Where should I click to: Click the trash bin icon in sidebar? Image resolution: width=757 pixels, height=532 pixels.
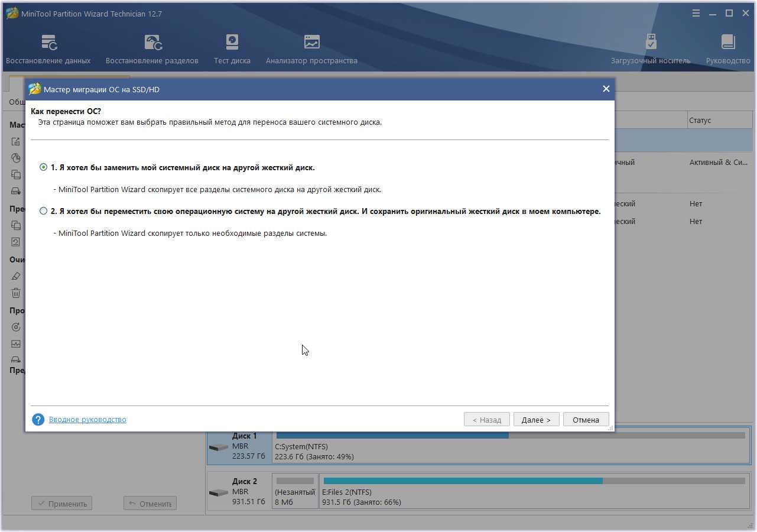click(x=16, y=293)
